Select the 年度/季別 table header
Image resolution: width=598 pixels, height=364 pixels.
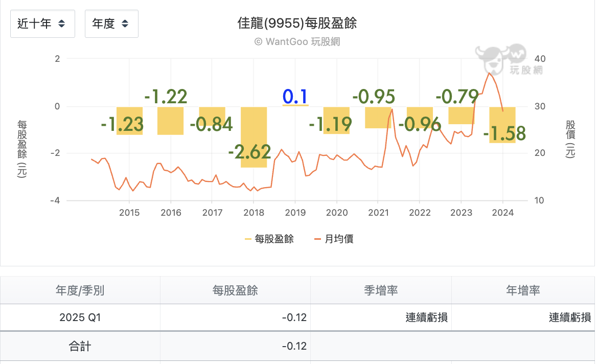pos(79,290)
